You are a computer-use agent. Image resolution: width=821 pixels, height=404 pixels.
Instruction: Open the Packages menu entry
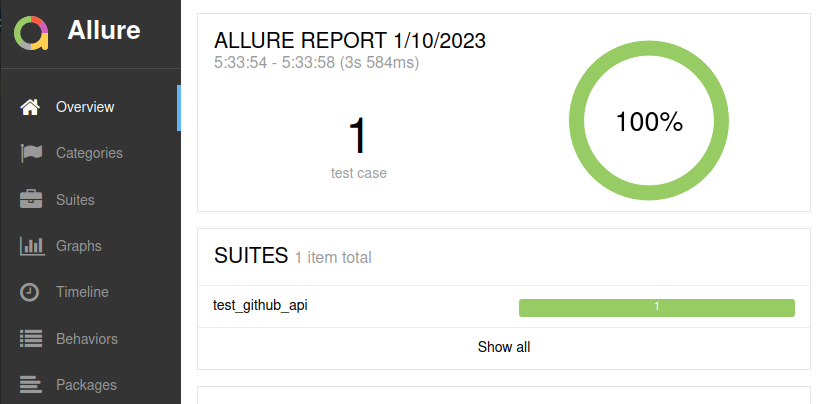(x=86, y=385)
